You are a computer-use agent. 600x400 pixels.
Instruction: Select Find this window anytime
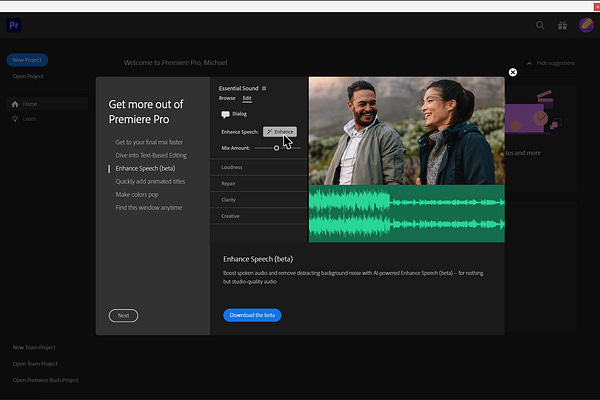(x=149, y=207)
